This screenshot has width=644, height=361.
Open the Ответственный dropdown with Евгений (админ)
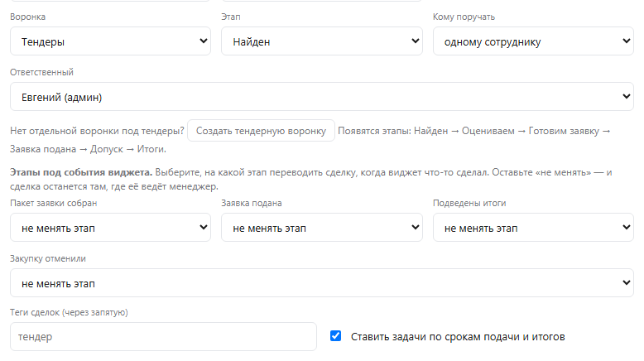[322, 97]
